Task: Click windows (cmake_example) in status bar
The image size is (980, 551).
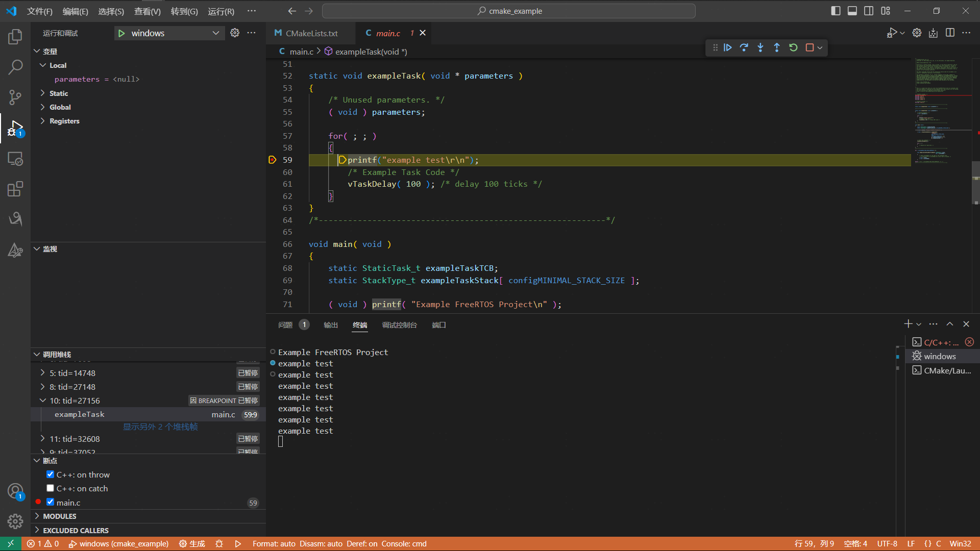Action: tap(119, 544)
